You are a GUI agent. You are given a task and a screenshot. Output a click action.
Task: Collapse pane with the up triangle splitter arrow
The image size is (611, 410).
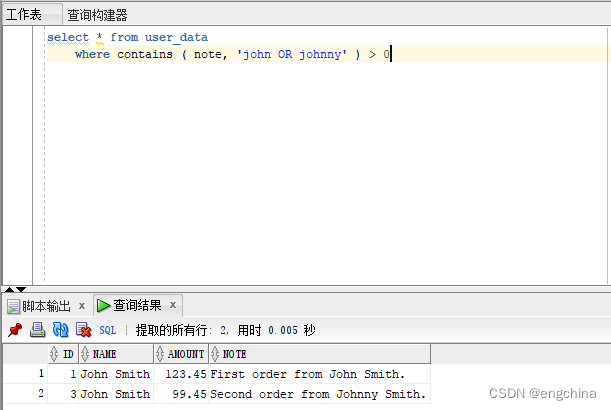(9, 289)
